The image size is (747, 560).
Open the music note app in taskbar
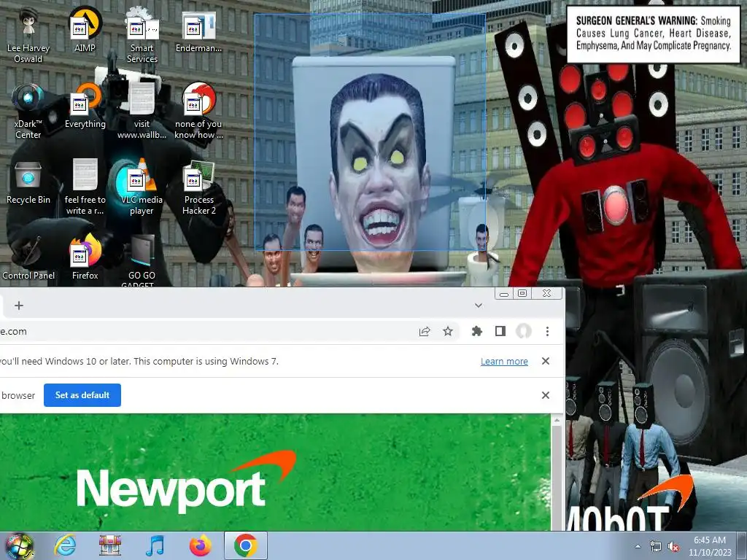point(155,545)
